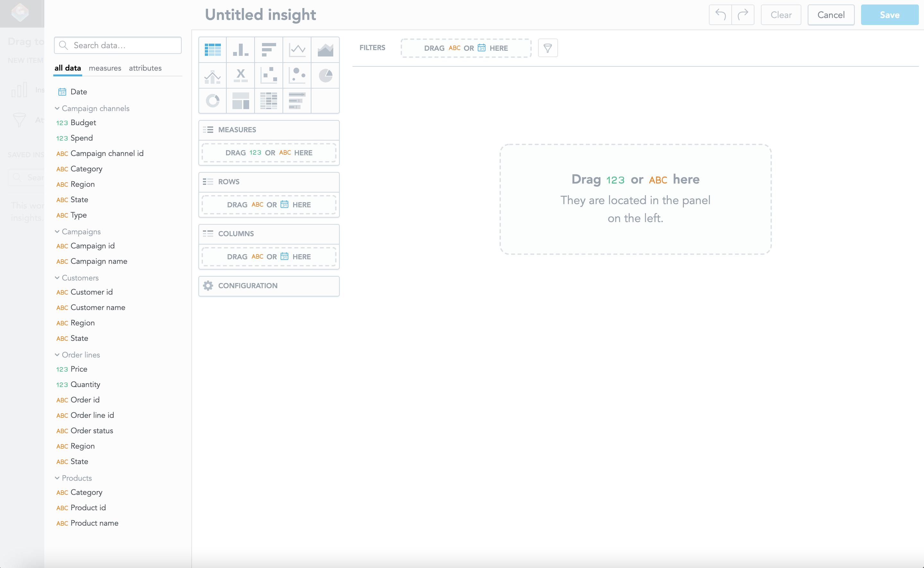The width and height of the screenshot is (924, 568).
Task: Select the Line chart visualization
Action: pos(297,50)
